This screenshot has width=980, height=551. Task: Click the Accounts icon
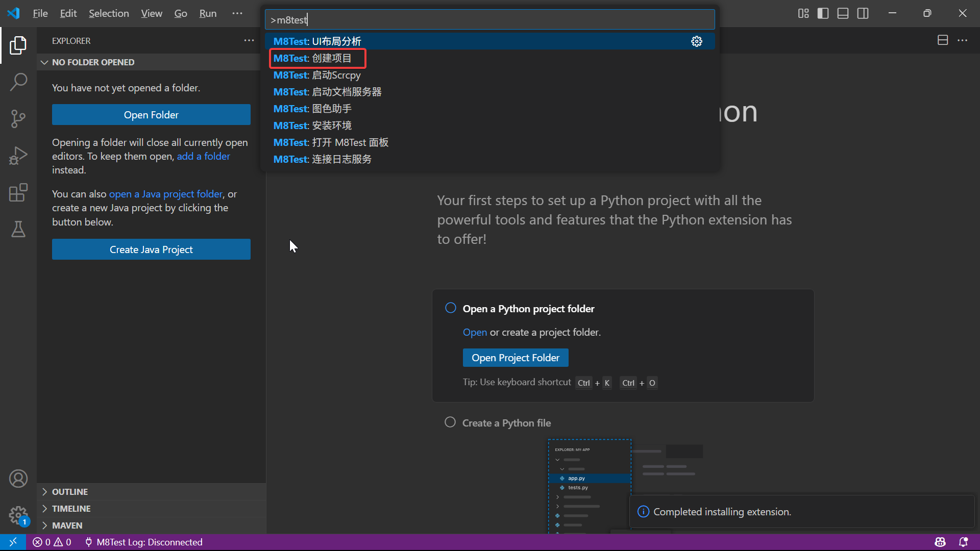click(x=18, y=479)
